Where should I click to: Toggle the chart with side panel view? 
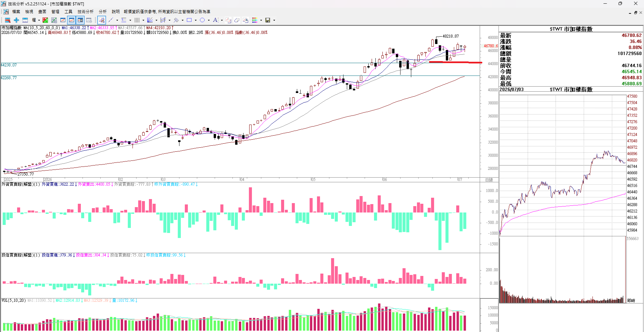(x=80, y=20)
